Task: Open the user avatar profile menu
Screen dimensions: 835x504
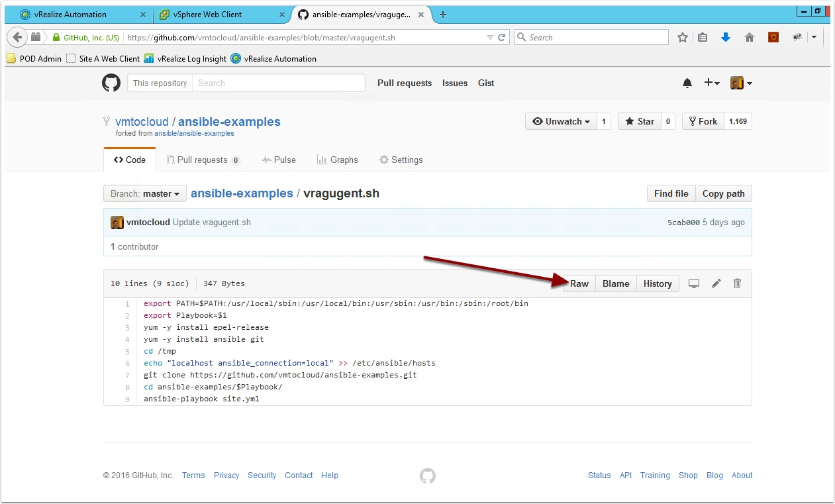Action: [741, 83]
